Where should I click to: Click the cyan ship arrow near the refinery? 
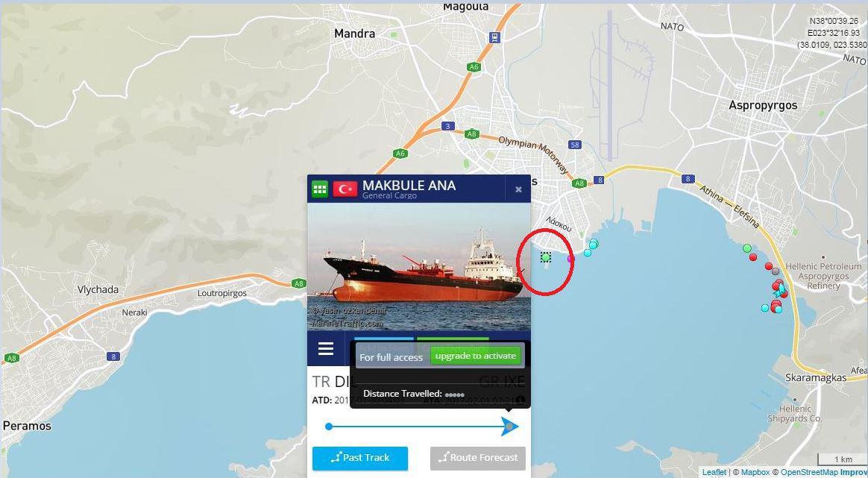coord(780,290)
